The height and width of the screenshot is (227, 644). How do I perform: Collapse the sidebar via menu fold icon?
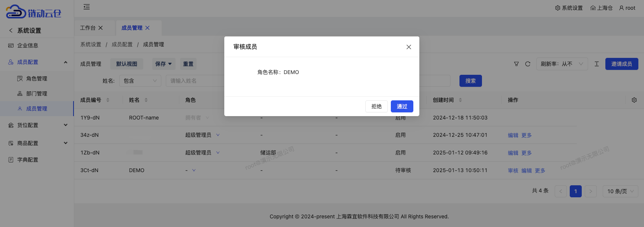87,7
